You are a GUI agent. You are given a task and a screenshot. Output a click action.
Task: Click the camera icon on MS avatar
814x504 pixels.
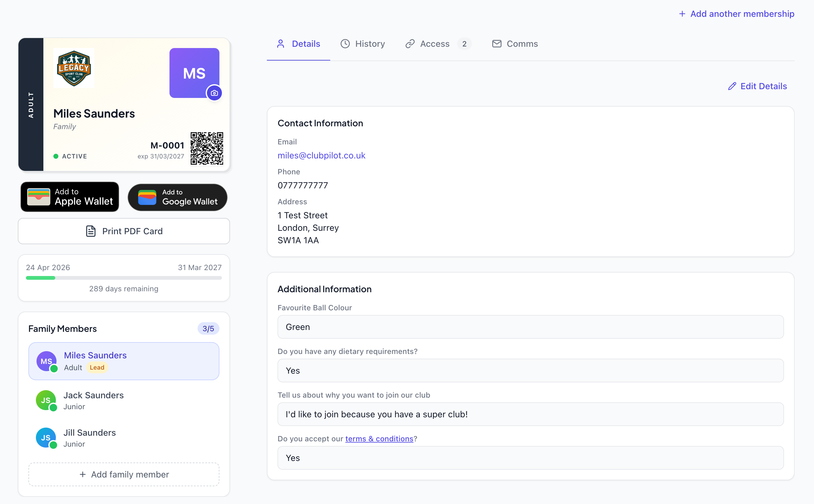214,93
